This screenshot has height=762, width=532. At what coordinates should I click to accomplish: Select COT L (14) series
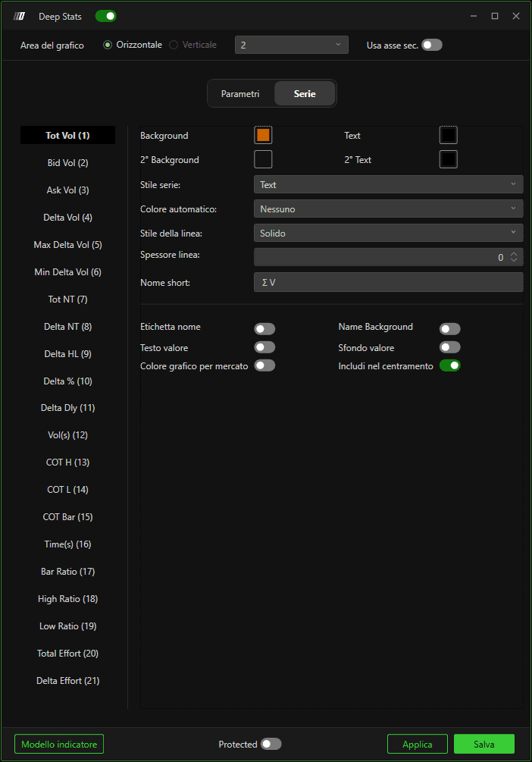(67, 489)
